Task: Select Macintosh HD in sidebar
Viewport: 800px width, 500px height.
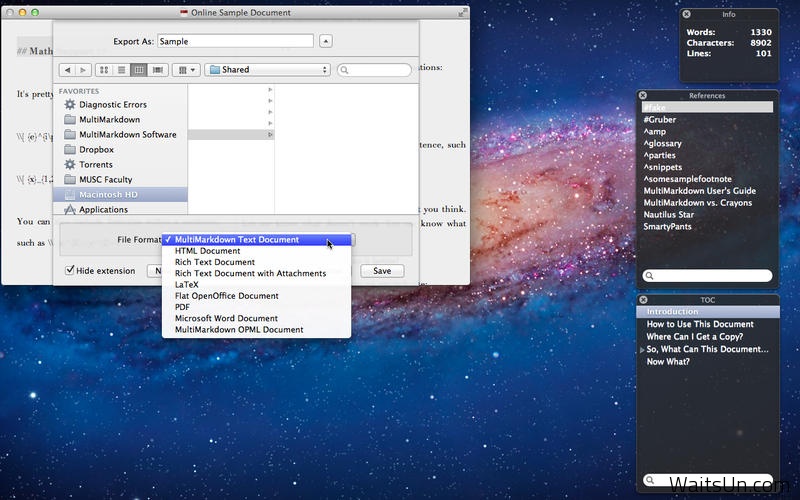Action: pos(120,194)
